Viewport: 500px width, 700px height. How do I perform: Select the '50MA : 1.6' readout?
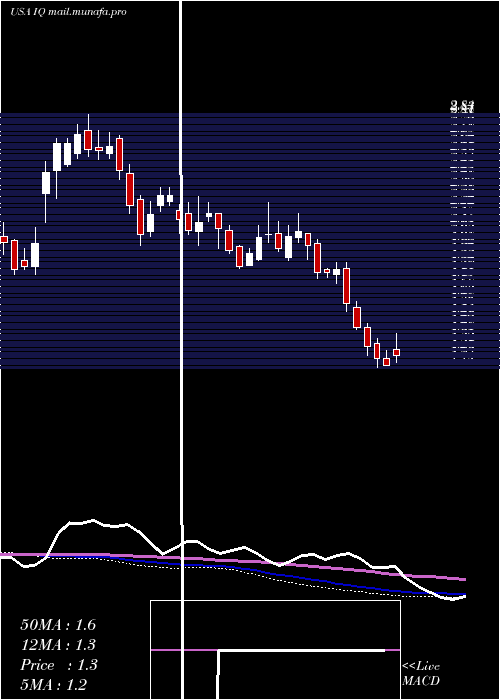click(58, 625)
